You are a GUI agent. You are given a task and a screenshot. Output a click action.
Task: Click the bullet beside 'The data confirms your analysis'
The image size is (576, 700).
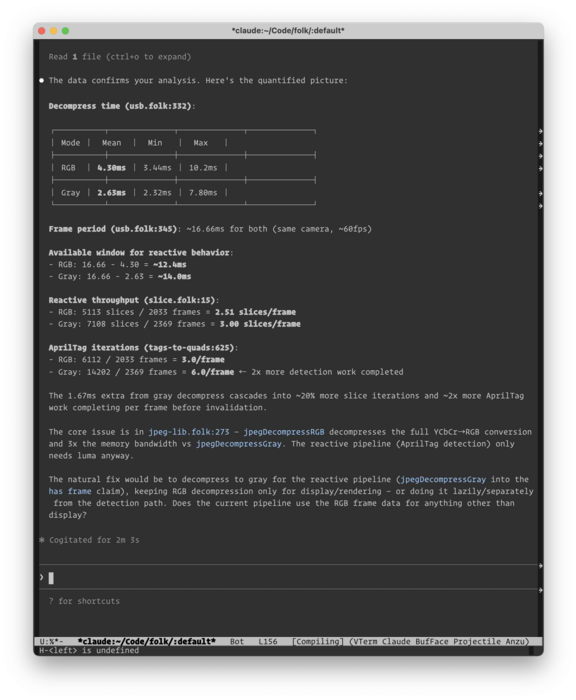[x=42, y=81]
